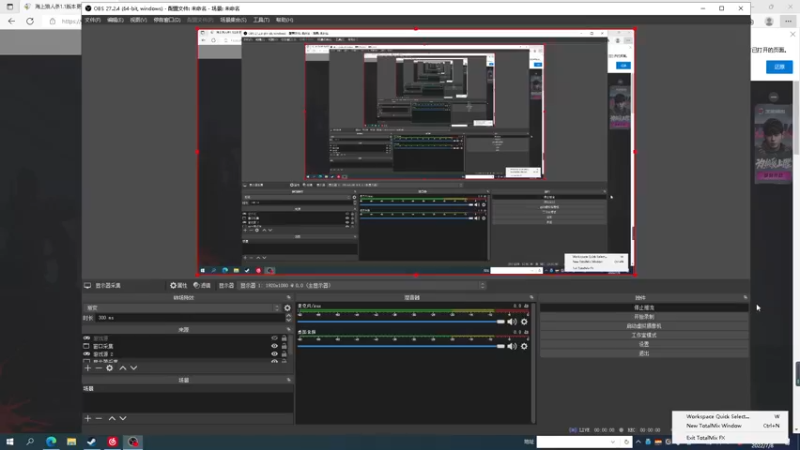This screenshot has width=800, height=450.
Task: Open the 麦克风/Aux audio settings gear
Action: pyautogui.click(x=524, y=322)
